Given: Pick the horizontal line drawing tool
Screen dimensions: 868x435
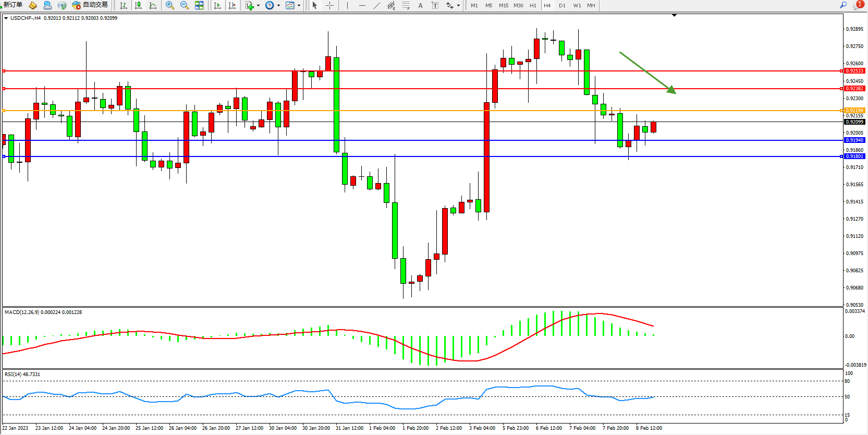Looking at the screenshot, I should point(362,5).
